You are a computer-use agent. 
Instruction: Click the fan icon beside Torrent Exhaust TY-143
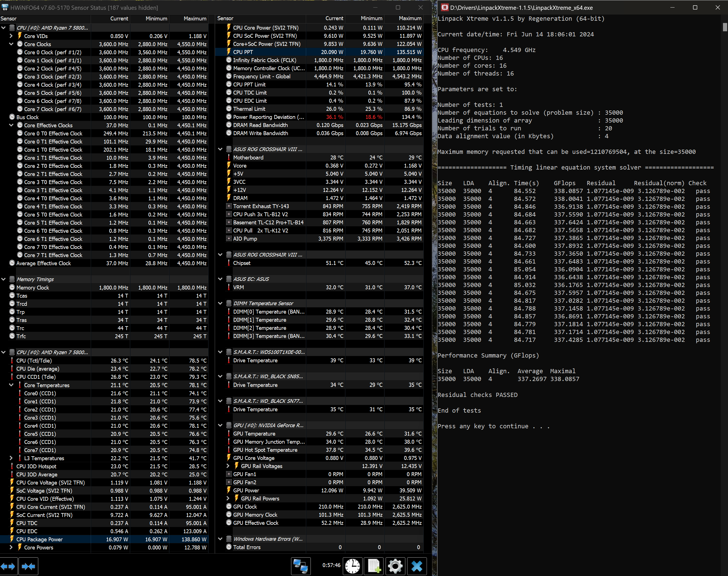point(229,206)
